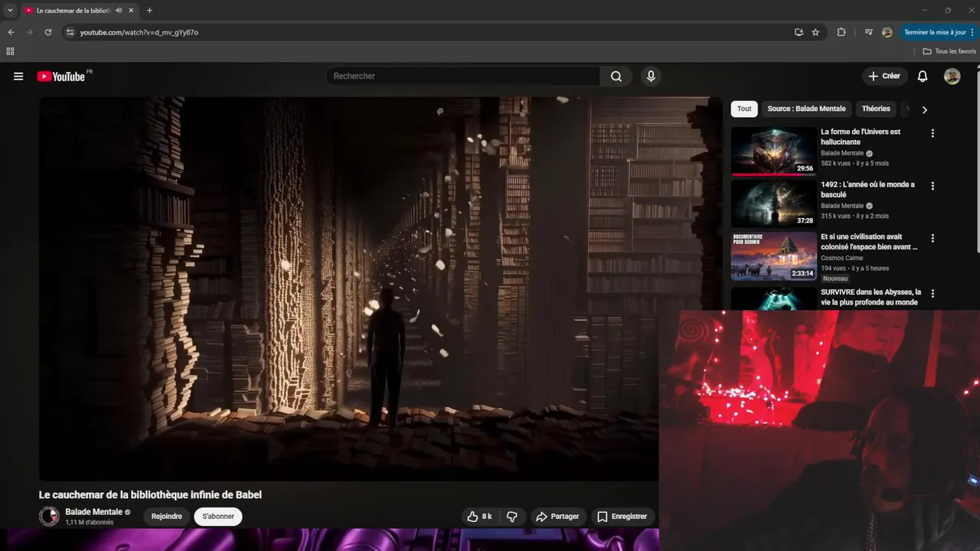Open the '1492' video thumbnail
Image resolution: width=980 pixels, height=551 pixels.
pyautogui.click(x=773, y=204)
